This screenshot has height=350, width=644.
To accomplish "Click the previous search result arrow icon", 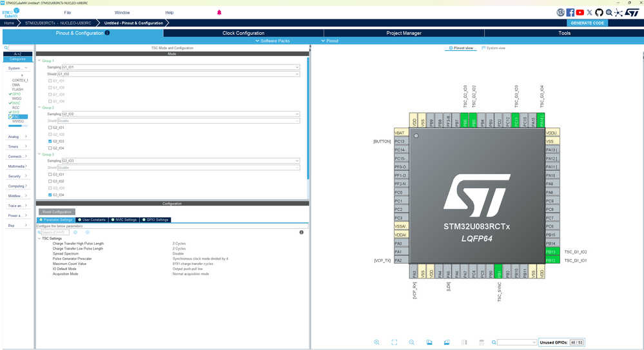I will click(75, 233).
